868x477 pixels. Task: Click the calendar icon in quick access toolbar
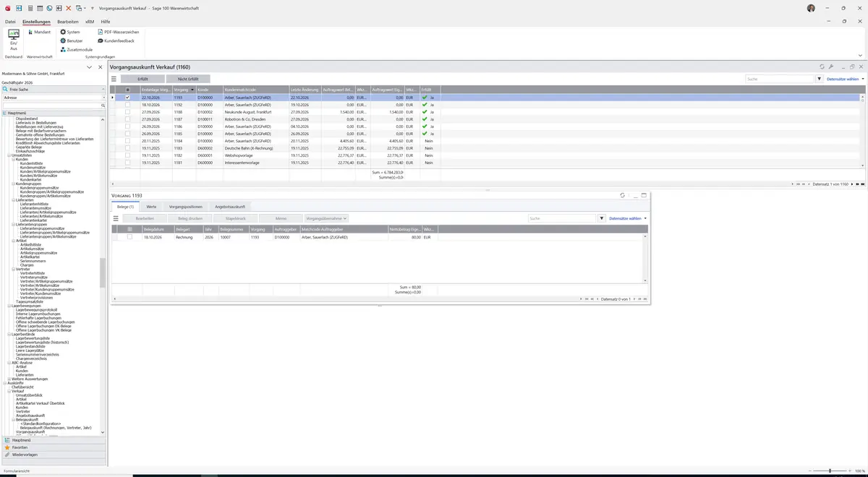[39, 8]
